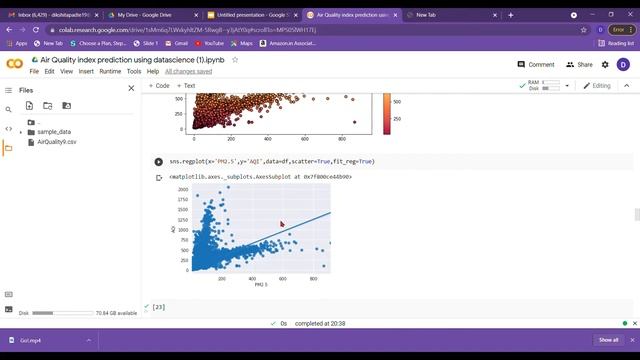This screenshot has width=640, height=360.
Task: Click All changes saved link
Action: click(x=189, y=71)
